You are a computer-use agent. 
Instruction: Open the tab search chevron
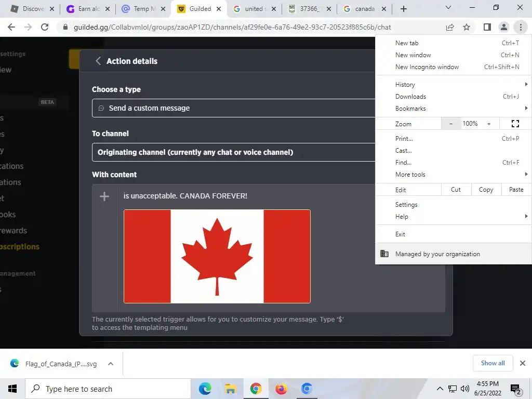(x=448, y=7)
